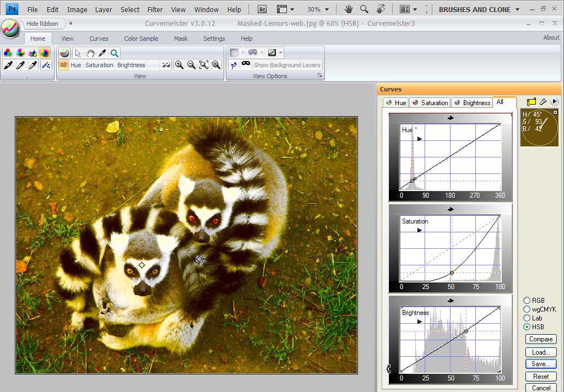The height and width of the screenshot is (392, 564).
Task: Select the CMYK color mode icon in ribbon
Action: (x=20, y=53)
